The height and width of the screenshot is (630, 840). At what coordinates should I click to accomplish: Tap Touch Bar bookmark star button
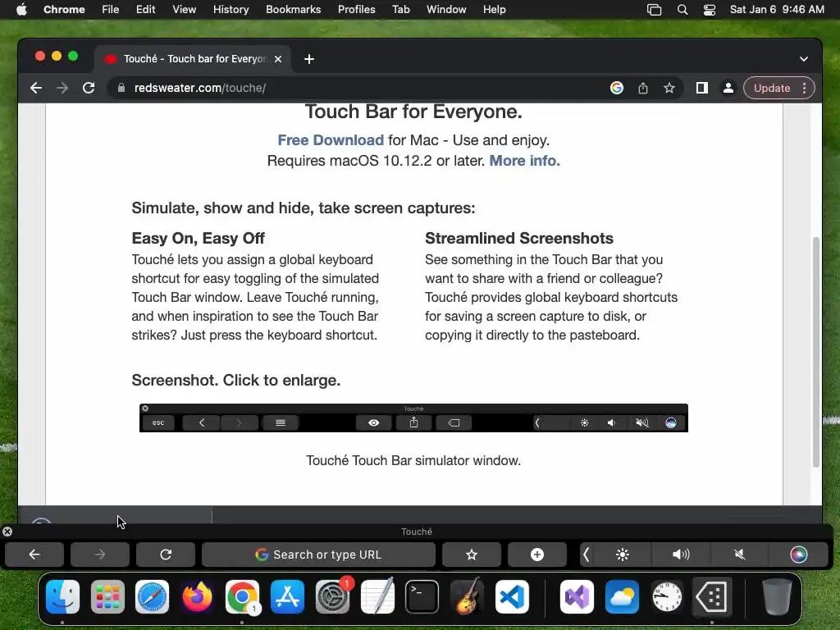tap(472, 555)
